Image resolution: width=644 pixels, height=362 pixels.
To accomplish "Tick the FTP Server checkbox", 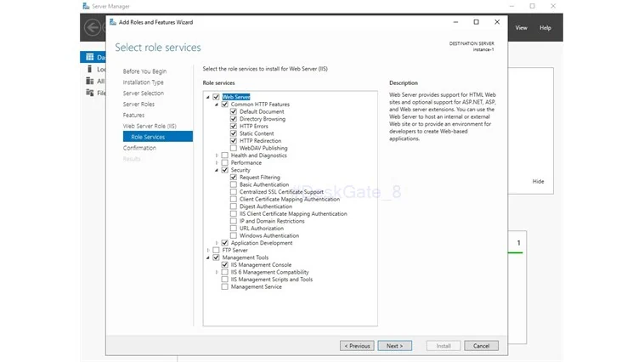I will click(x=216, y=250).
